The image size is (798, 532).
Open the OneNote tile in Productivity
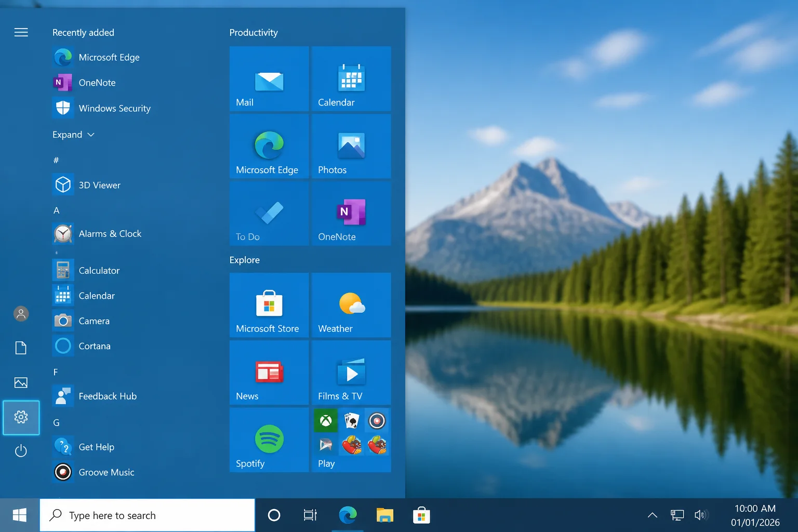351,213
